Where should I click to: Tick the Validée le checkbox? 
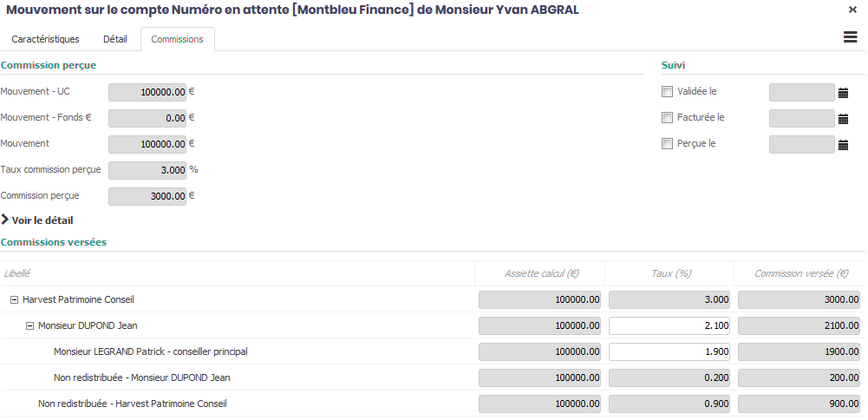[667, 92]
